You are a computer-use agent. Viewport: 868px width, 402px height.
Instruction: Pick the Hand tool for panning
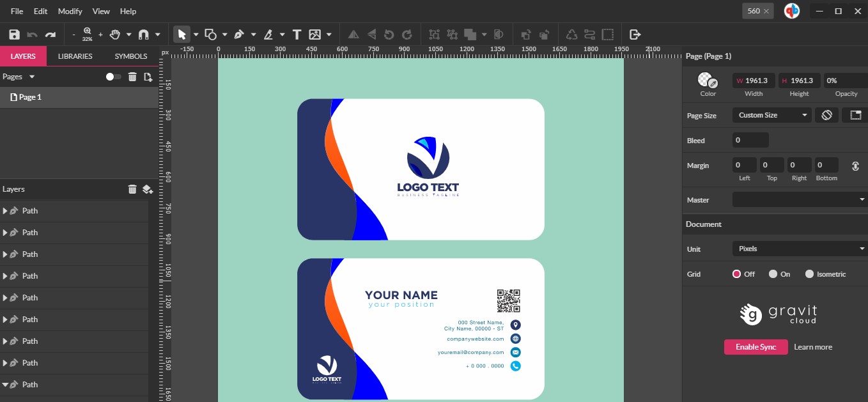pyautogui.click(x=115, y=34)
